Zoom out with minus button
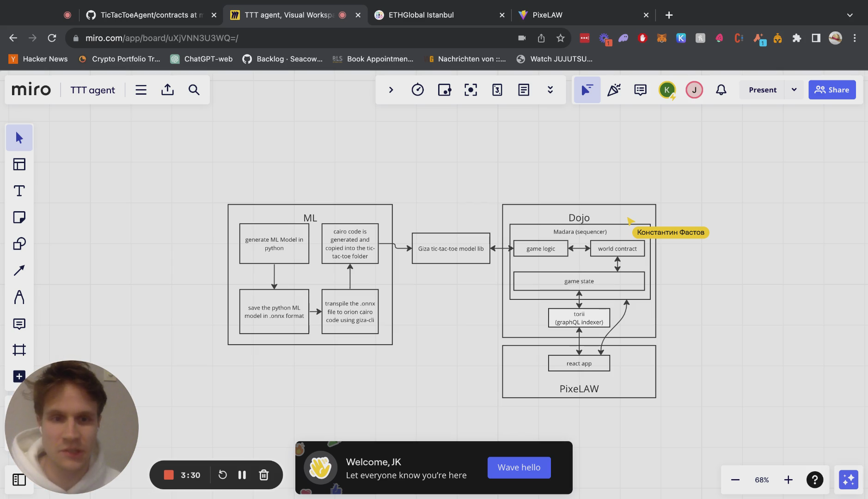This screenshot has height=499, width=868. point(735,480)
